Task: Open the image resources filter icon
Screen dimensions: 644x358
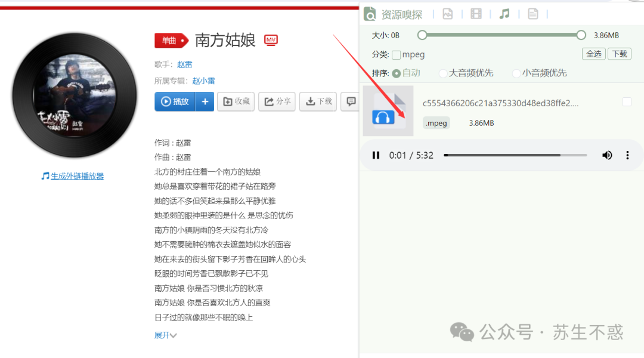Action: click(448, 14)
